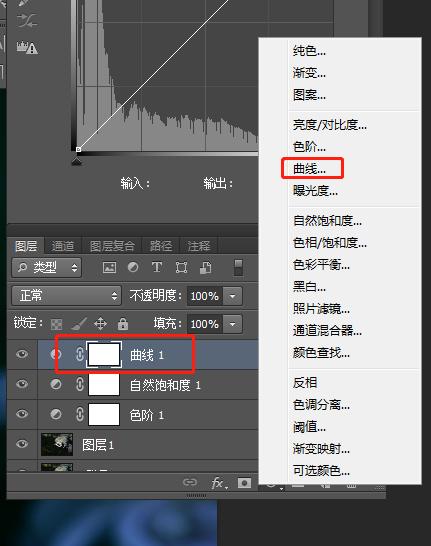This screenshot has height=546, width=431.
Task: Select 曲线... menu entry
Action: [x=309, y=169]
